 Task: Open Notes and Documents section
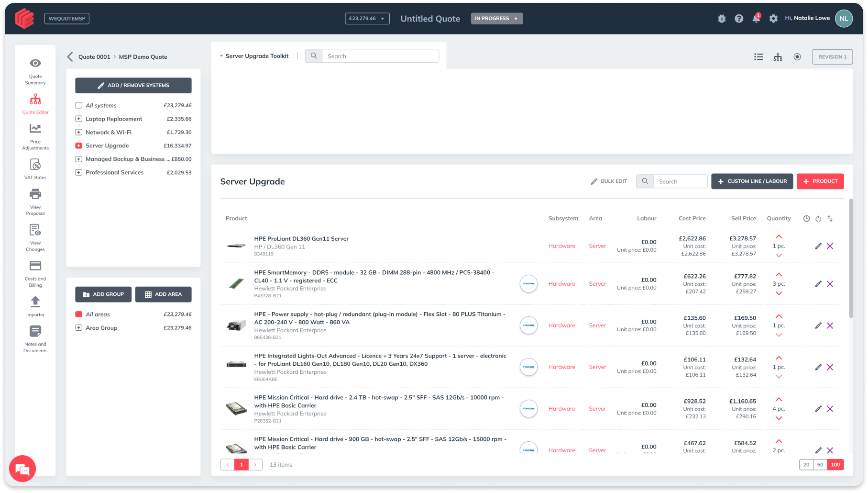pyautogui.click(x=35, y=331)
